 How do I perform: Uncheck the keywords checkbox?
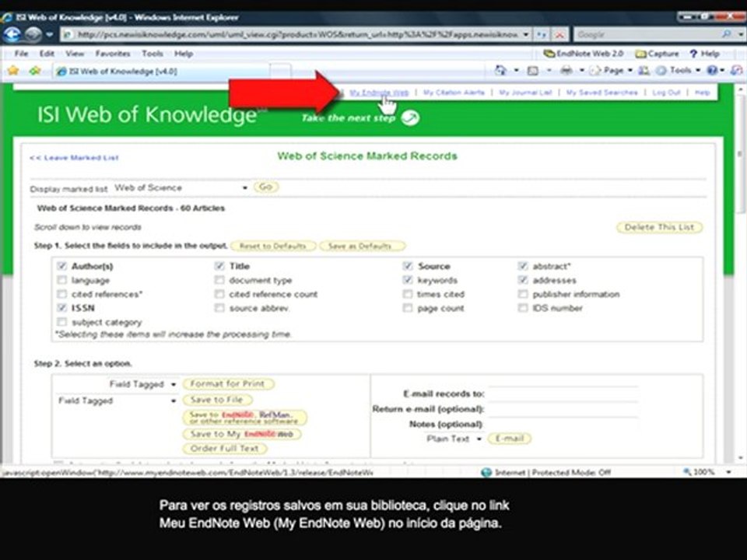click(x=407, y=280)
